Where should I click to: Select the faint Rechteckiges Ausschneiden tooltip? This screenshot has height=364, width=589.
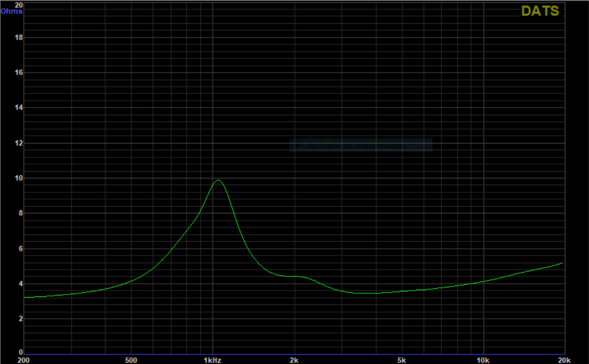[361, 145]
